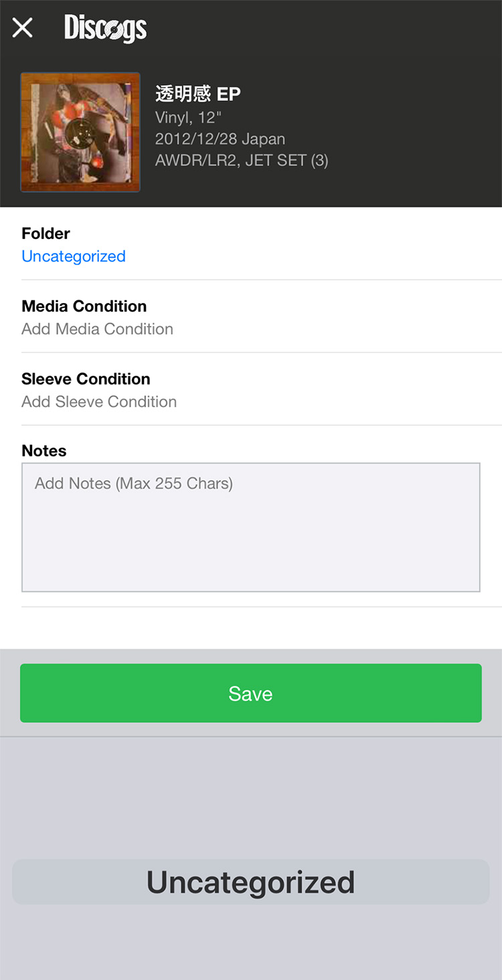Screen dimensions: 502x980
Task: Open the Add Sleeve Condition selector
Action: 99,402
